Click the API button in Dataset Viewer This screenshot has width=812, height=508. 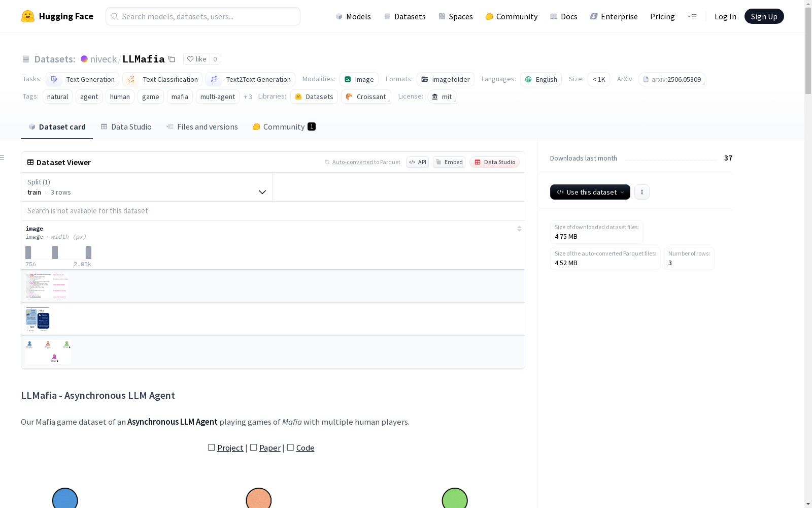pos(418,162)
